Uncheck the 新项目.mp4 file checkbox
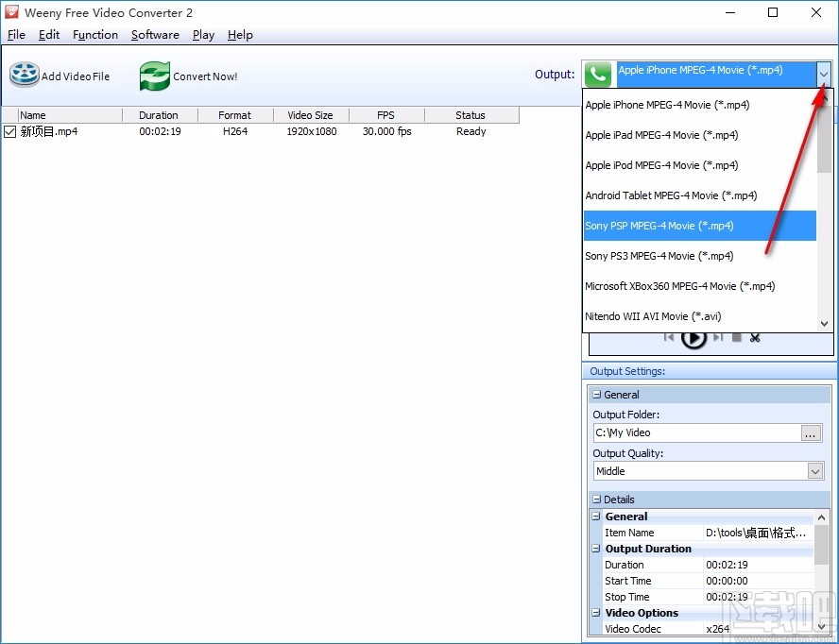 point(10,131)
